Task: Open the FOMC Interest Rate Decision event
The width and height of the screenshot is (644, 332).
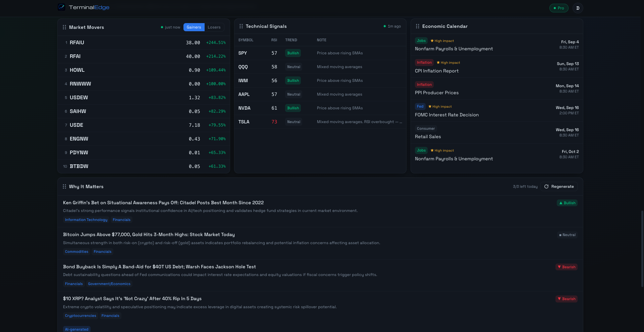Action: (x=497, y=111)
